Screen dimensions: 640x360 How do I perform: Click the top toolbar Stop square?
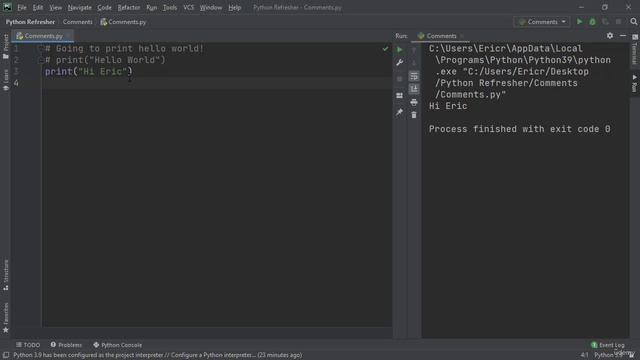pyautogui.click(x=618, y=22)
